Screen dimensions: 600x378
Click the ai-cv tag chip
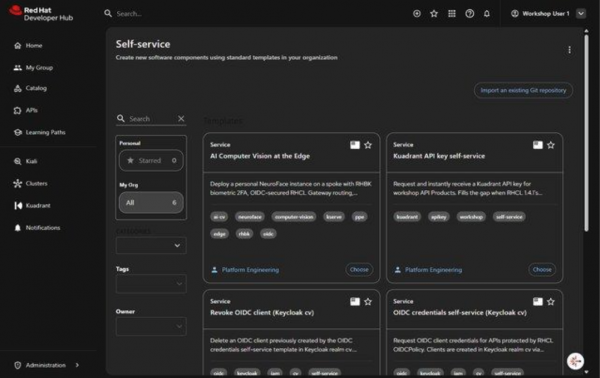(x=219, y=217)
